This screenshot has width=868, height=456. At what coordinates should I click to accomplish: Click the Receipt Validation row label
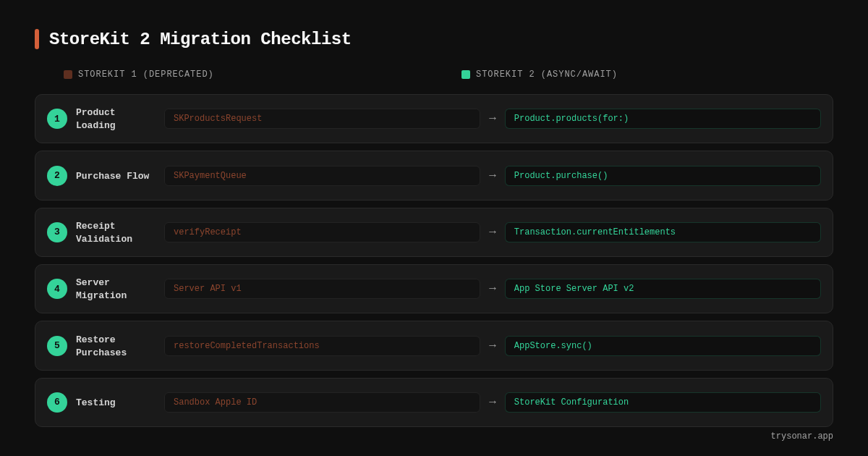(104, 232)
